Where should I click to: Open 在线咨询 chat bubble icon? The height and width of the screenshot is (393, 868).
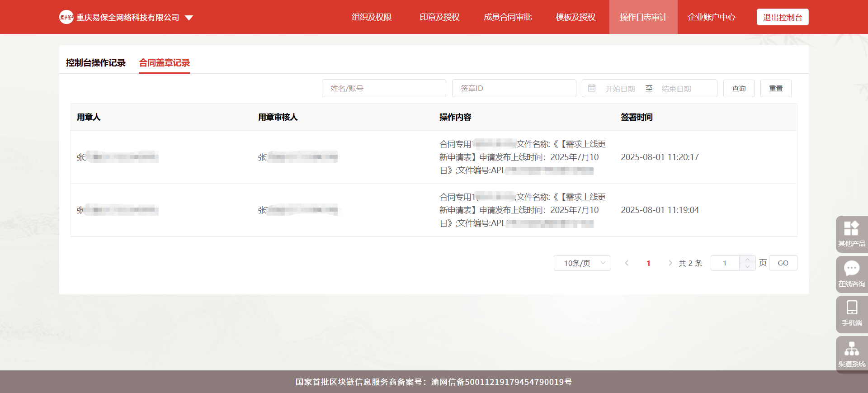point(851,269)
